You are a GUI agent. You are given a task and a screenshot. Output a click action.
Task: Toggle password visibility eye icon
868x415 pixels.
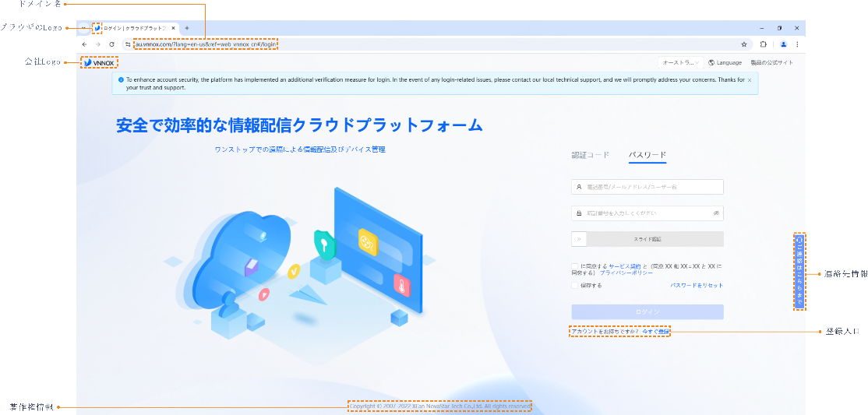click(x=716, y=213)
